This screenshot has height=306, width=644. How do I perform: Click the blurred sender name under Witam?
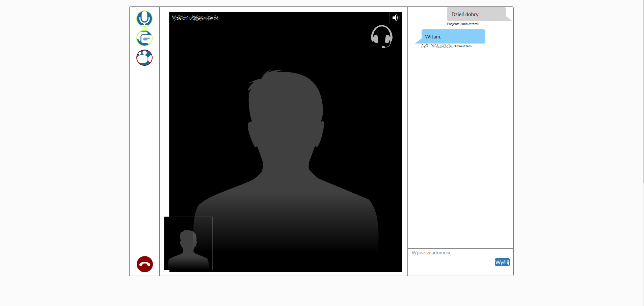pyautogui.click(x=437, y=46)
